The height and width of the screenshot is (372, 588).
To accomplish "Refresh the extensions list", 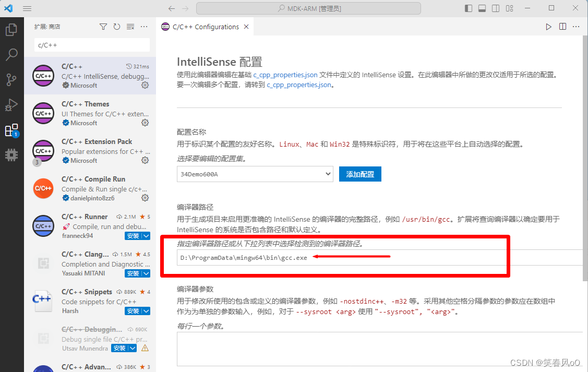I will (x=117, y=27).
